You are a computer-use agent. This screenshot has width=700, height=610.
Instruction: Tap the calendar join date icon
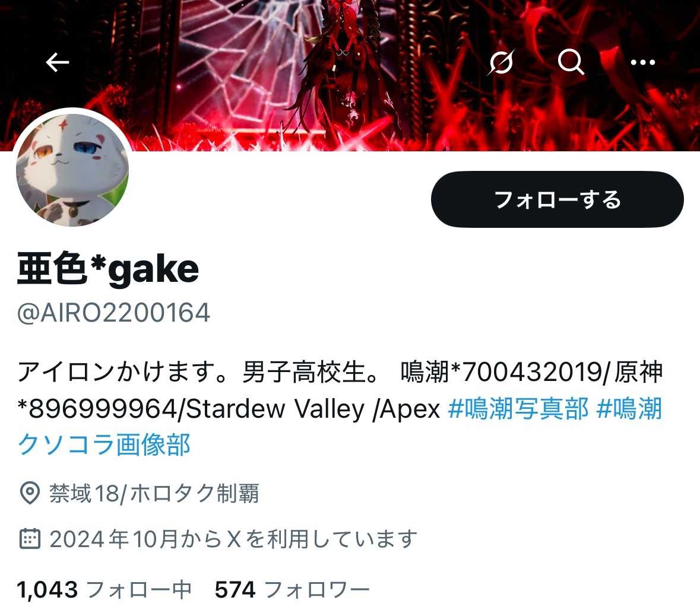tap(30, 539)
